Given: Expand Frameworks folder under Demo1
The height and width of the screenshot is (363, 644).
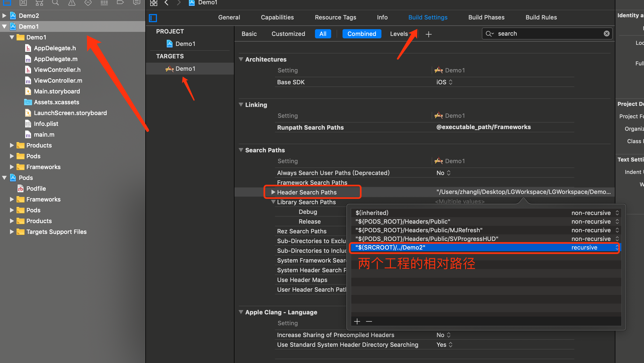Looking at the screenshot, I should 12,167.
